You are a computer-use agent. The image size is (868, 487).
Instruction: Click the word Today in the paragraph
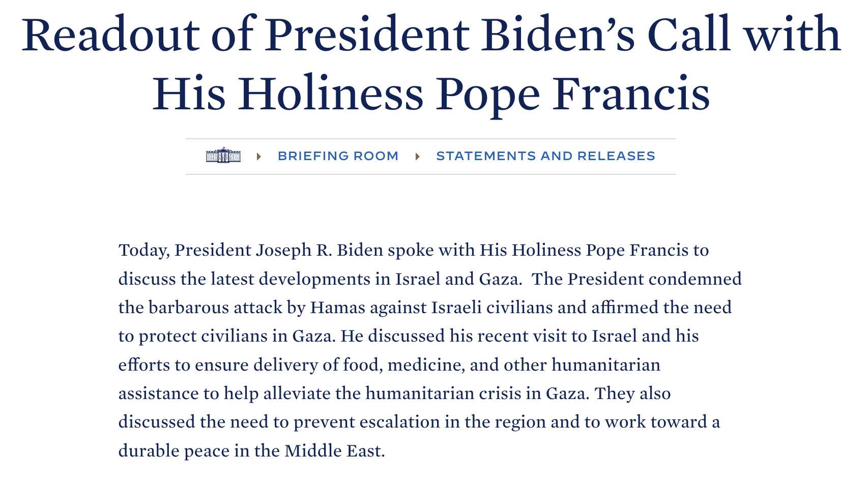[x=144, y=251]
